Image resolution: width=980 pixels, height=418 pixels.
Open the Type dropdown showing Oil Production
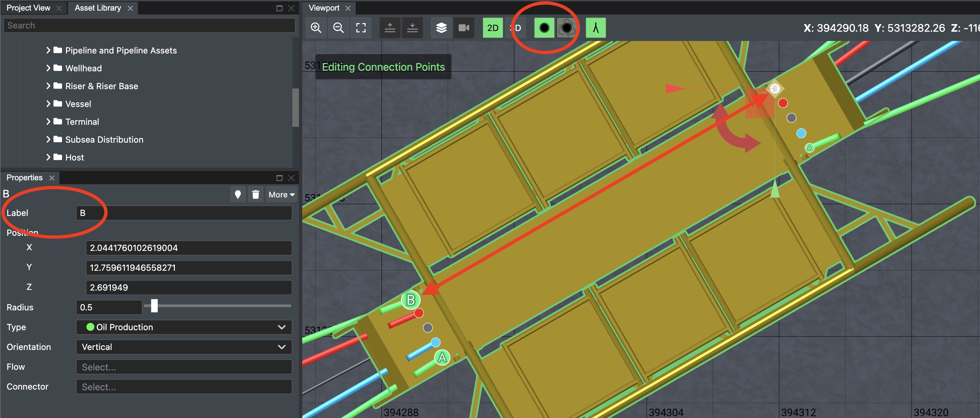point(184,327)
